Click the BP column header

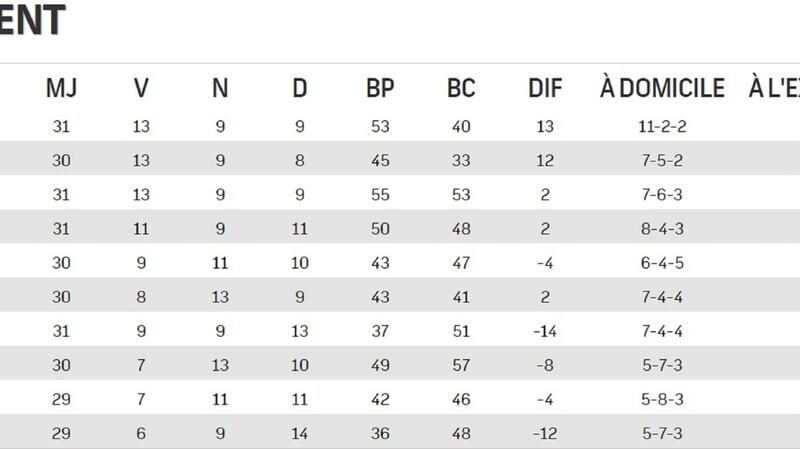click(x=380, y=88)
